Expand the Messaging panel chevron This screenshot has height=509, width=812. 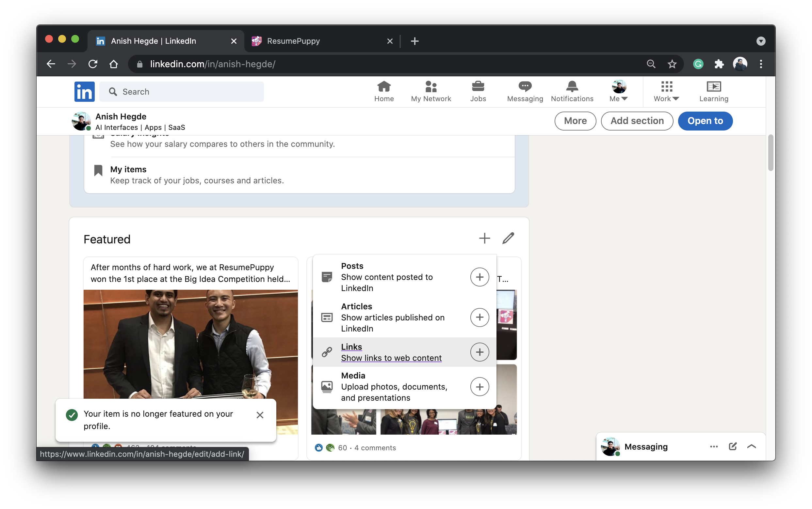[x=751, y=446]
